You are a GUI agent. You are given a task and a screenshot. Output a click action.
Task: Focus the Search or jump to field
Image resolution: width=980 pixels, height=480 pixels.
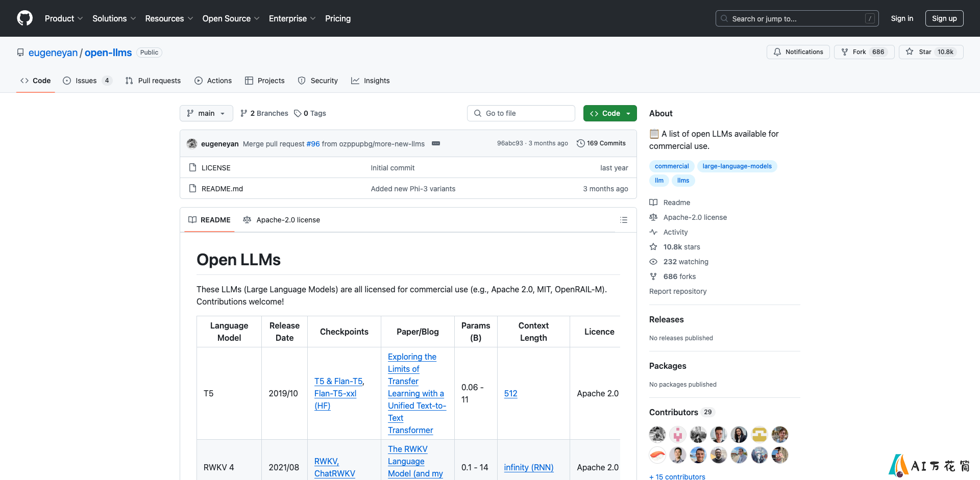pos(797,18)
